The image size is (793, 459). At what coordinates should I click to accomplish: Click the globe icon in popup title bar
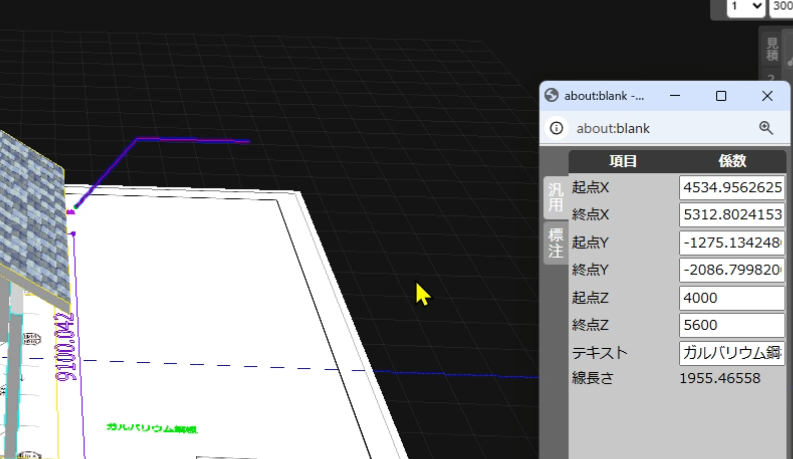[x=551, y=96]
